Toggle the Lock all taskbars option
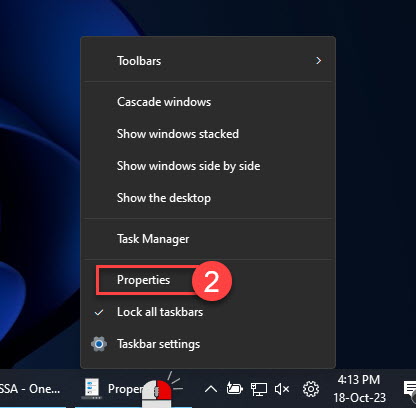Viewport: 416px width, 408px height. (x=208, y=312)
